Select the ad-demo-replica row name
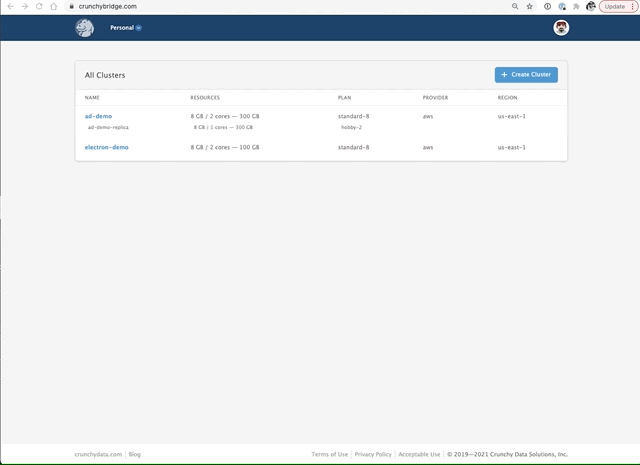Viewport: 640px width, 465px height. pos(108,127)
